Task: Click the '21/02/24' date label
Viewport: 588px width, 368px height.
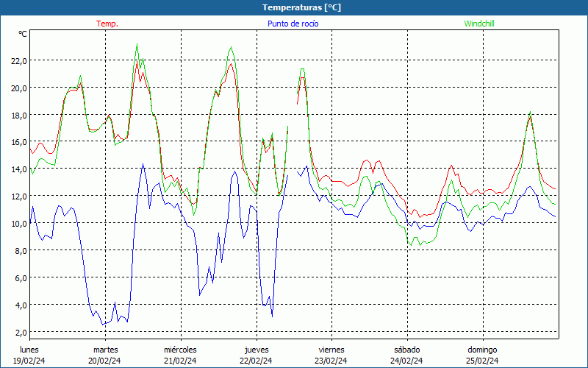Action: pyautogui.click(x=180, y=361)
